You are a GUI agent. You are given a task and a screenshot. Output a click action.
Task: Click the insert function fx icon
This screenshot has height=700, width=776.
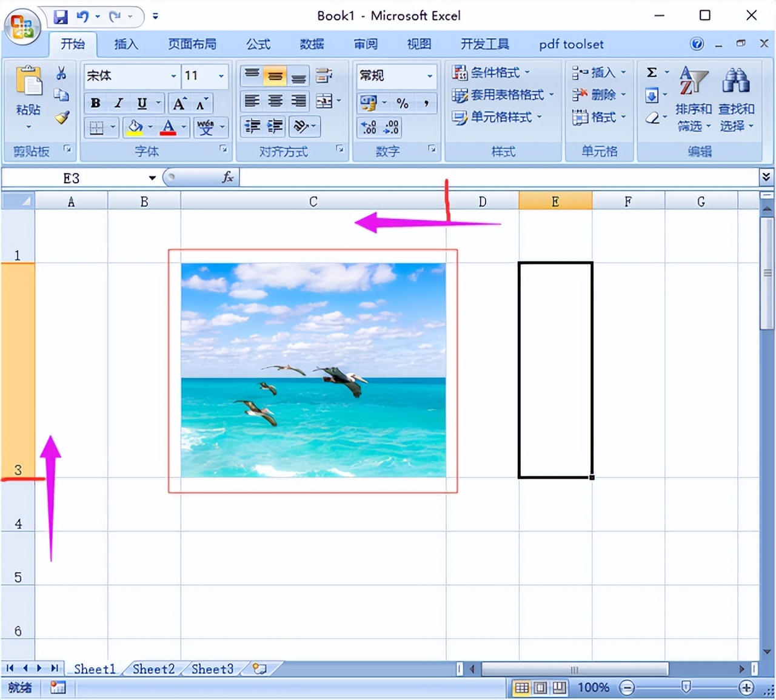coord(228,177)
